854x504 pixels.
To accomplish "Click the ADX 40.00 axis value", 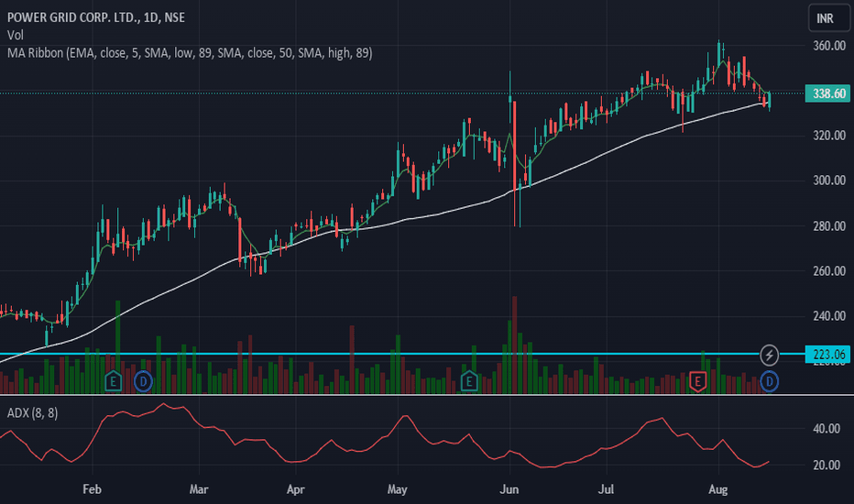I will pyautogui.click(x=827, y=429).
